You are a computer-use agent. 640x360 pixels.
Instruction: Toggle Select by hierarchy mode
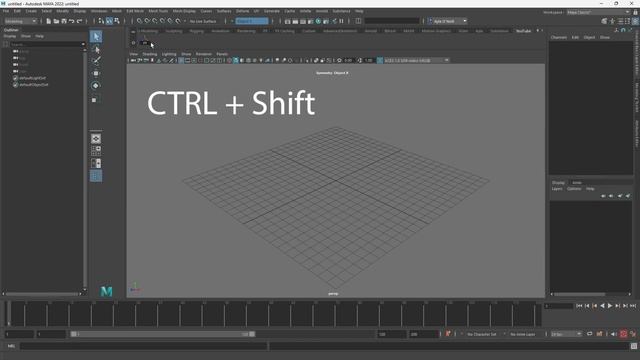coord(101,21)
